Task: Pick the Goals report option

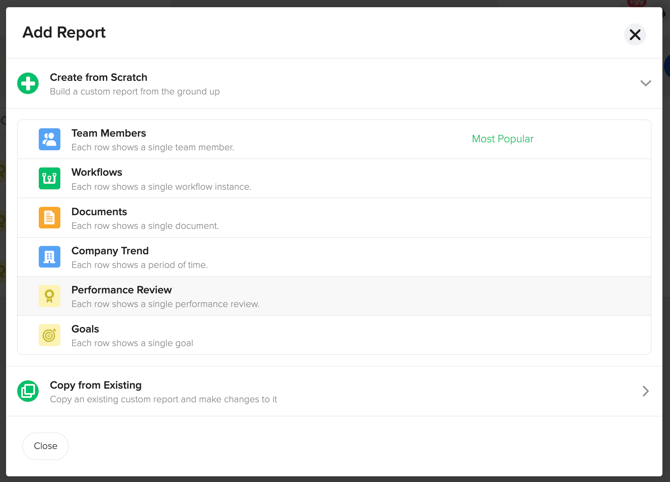Action: tap(85, 329)
